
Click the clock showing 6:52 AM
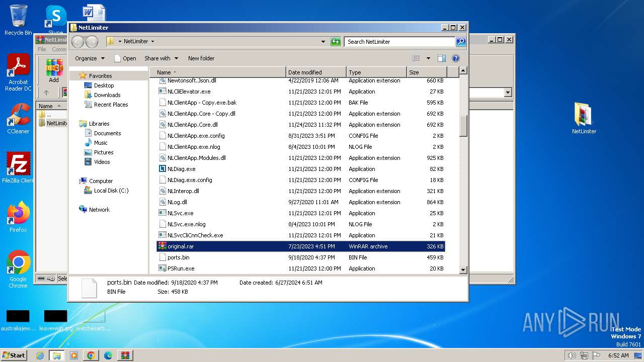[x=618, y=355]
